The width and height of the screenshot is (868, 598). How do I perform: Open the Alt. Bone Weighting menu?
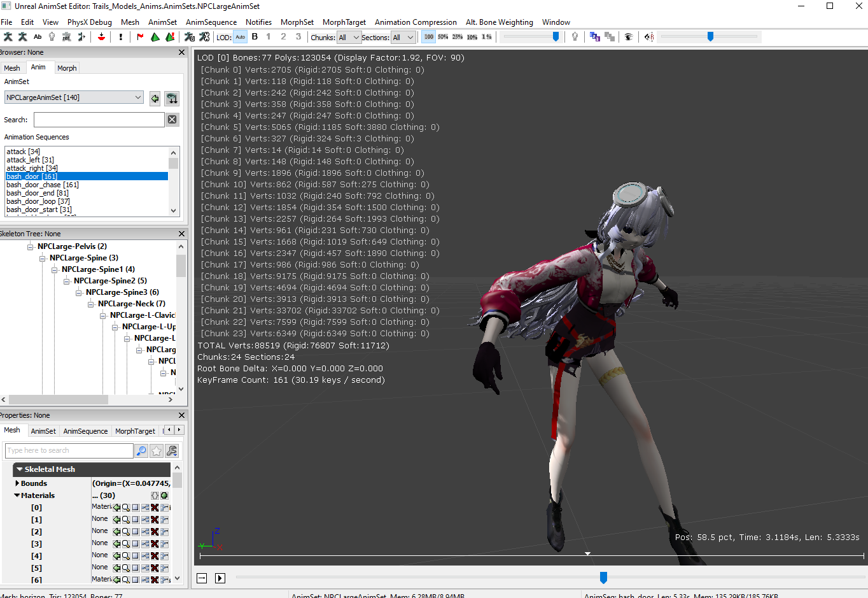[x=500, y=22]
